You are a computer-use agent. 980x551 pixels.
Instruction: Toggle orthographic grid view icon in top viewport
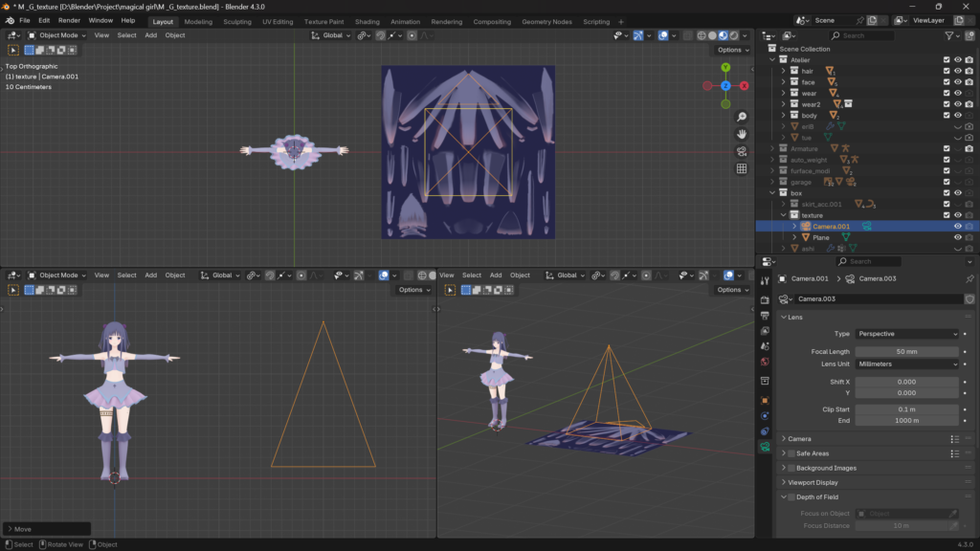[x=742, y=168]
